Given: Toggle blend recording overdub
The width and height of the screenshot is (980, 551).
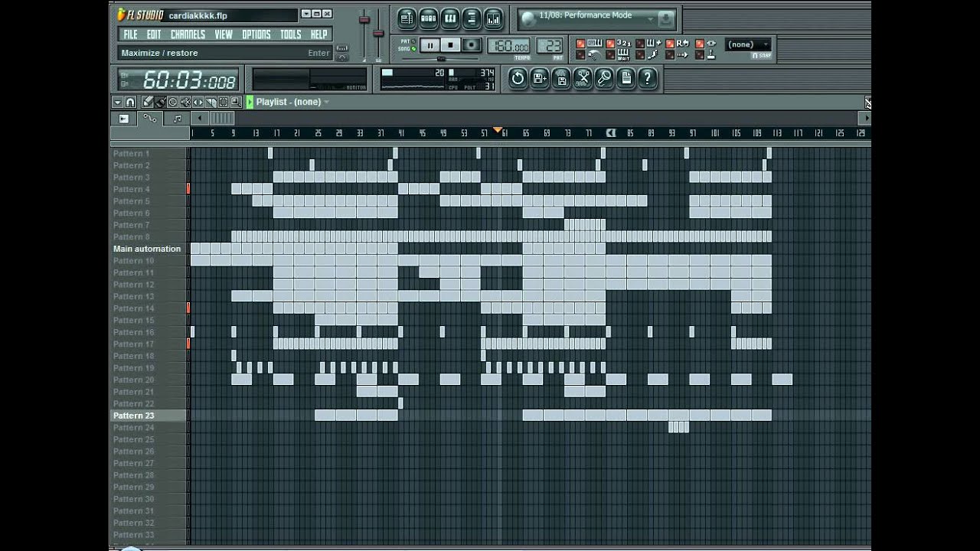Looking at the screenshot, I should tap(647, 44).
